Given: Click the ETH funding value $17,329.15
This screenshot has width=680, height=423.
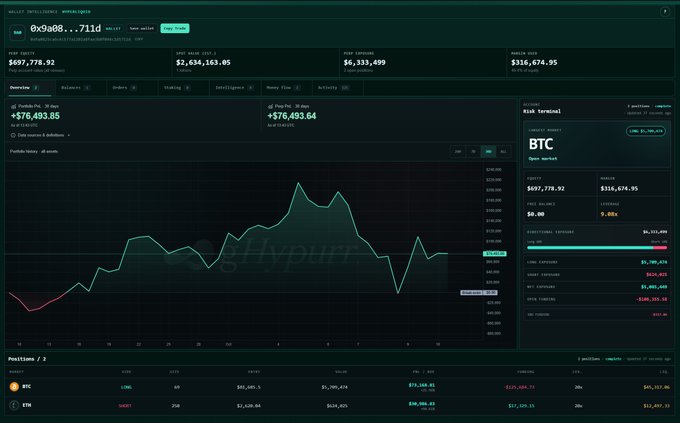Looking at the screenshot, I should click(521, 406).
